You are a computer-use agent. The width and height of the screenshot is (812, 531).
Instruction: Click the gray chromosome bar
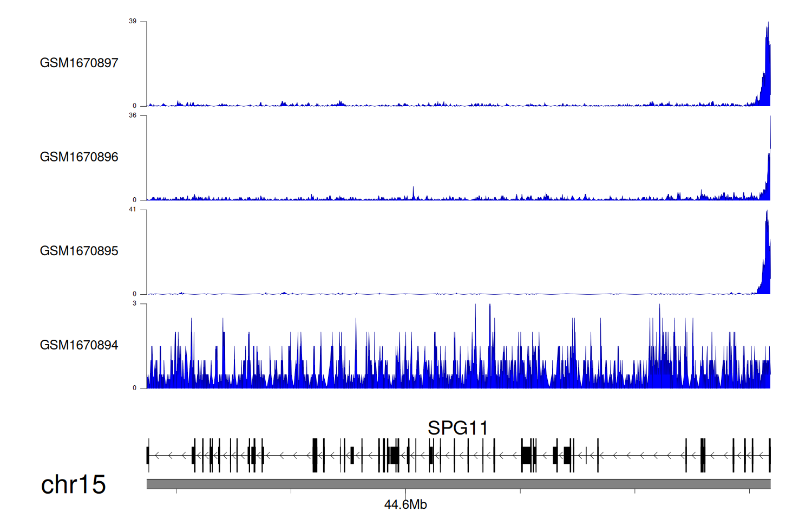(458, 484)
